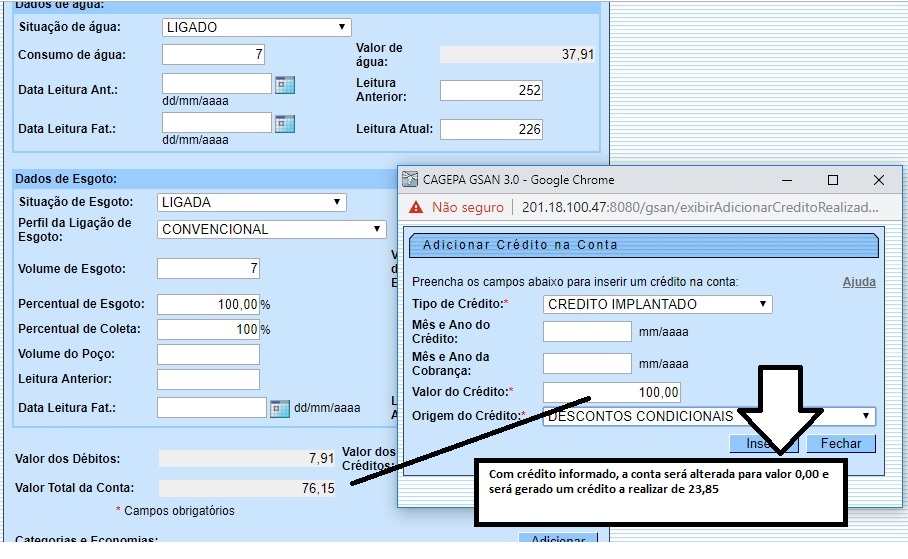908x559 pixels.
Task: Open the Ajuda help link
Action: [x=859, y=282]
